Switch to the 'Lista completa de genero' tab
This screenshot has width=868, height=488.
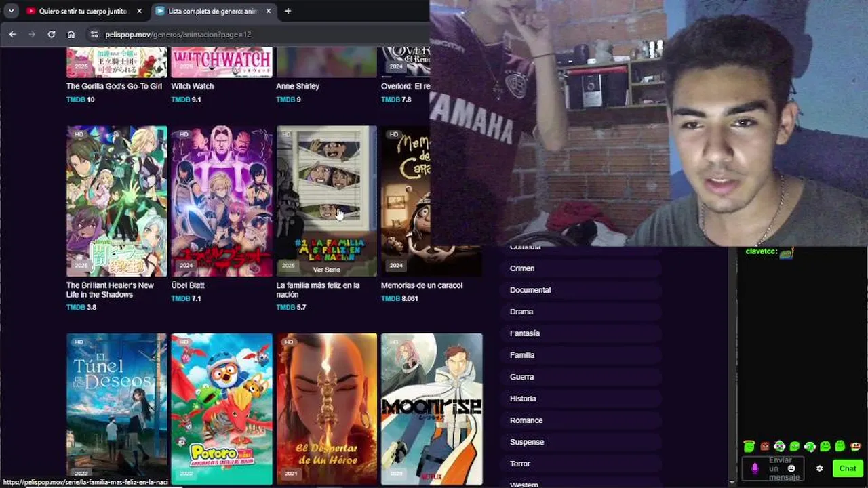213,11
